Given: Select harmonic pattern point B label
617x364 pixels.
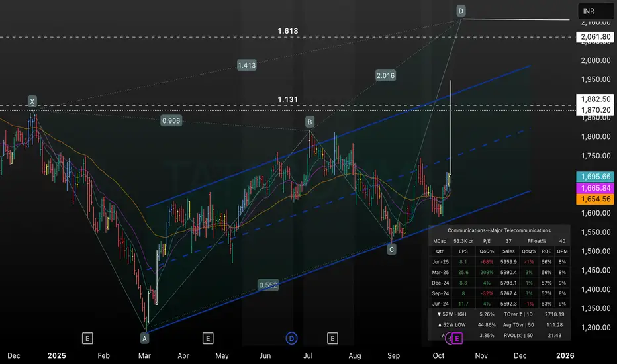Looking at the screenshot, I should [x=309, y=122].
